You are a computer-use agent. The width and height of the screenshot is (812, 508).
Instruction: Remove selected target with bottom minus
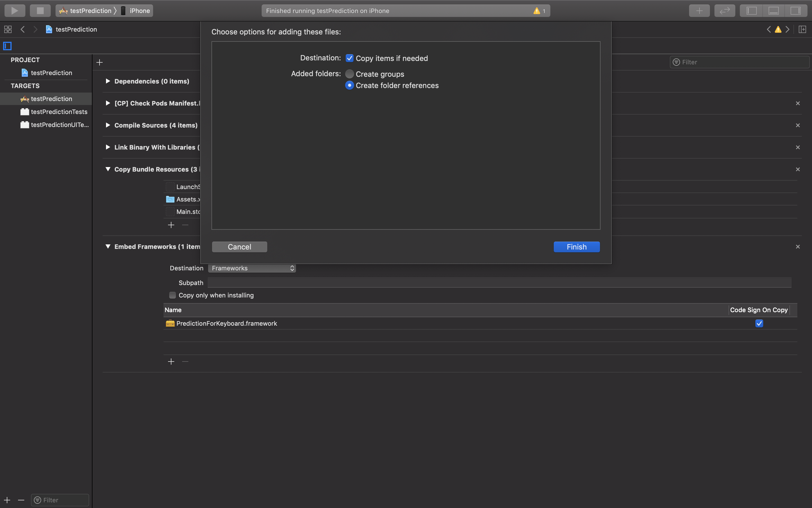pyautogui.click(x=21, y=500)
